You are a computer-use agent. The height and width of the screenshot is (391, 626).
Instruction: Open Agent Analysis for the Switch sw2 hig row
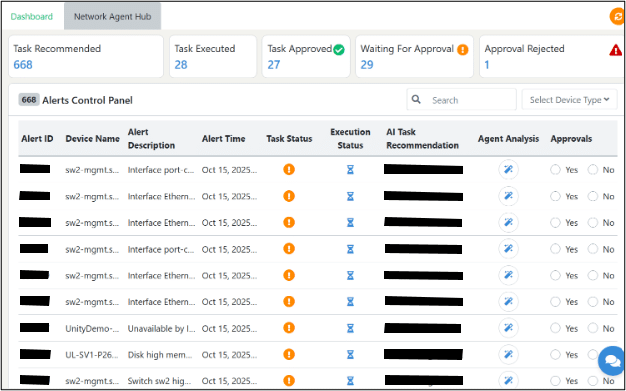coord(508,380)
